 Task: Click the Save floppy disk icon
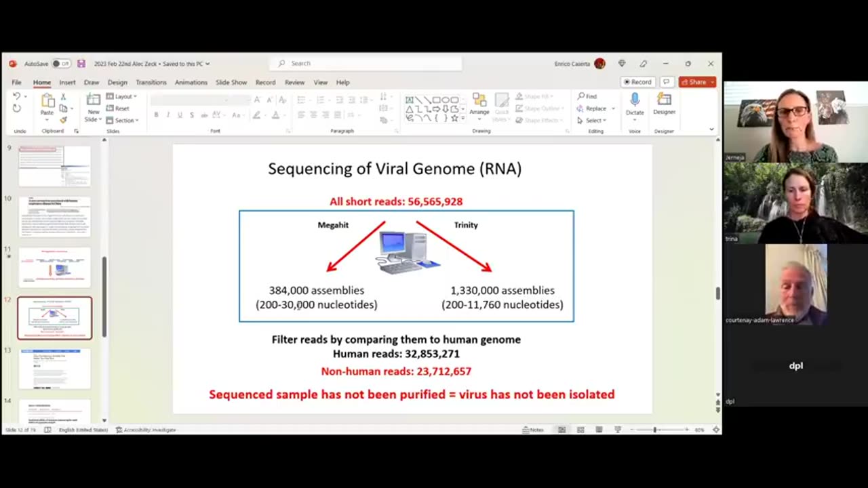81,64
